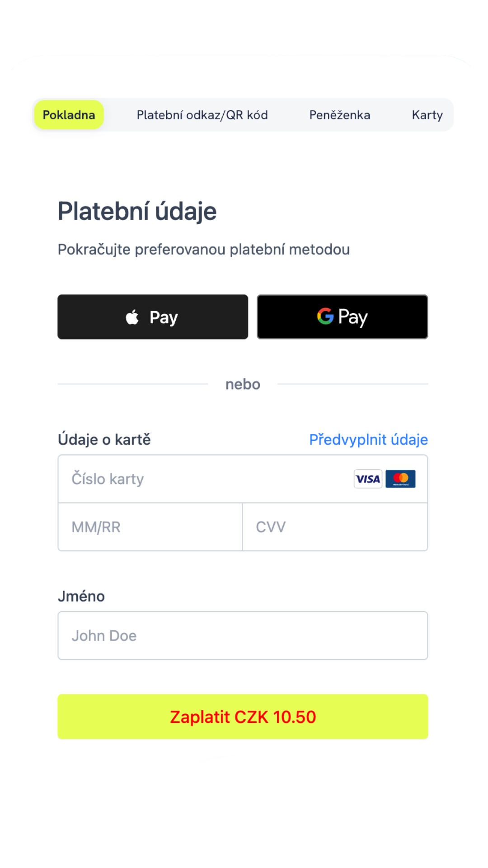
Task: Click the Pokračujte preferovanou platební metodou text
Action: pos(204,250)
